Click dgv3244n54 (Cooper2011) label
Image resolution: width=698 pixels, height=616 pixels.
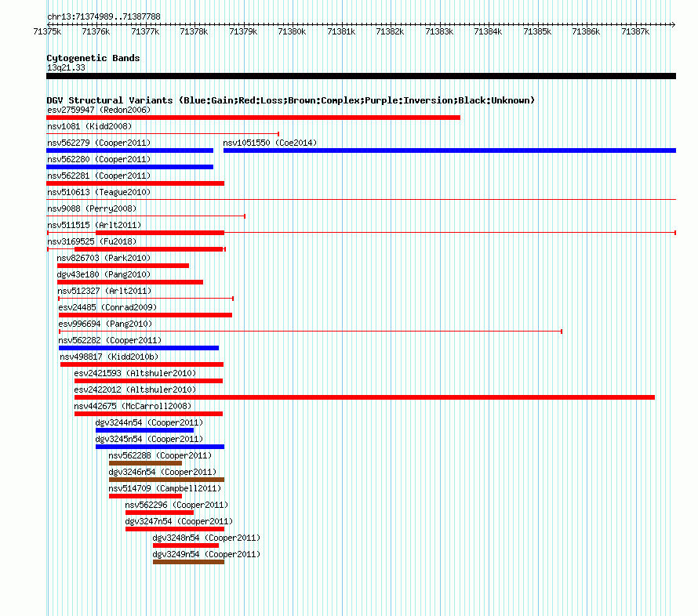[x=149, y=422]
